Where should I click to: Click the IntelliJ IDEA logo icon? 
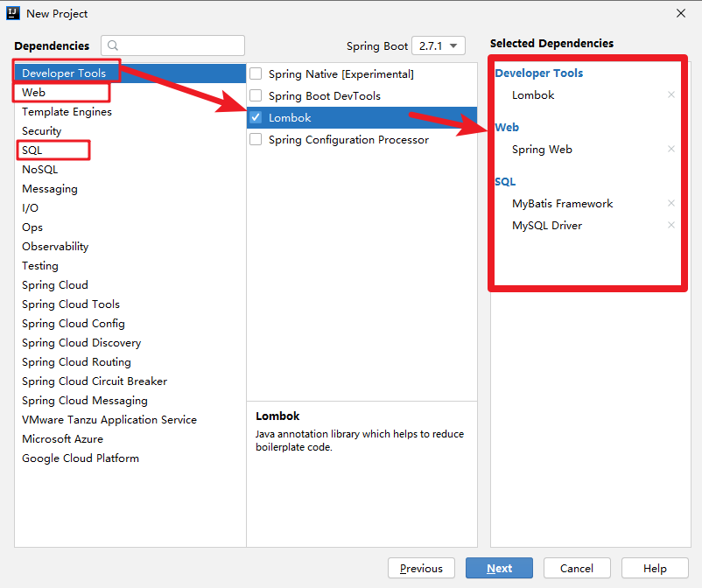[x=13, y=13]
